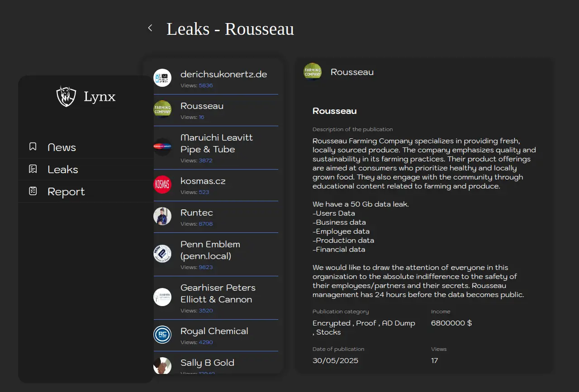Click the derichsukonertz.de logo thumbnail
Viewport: 579px width, 392px height.
[x=162, y=78]
